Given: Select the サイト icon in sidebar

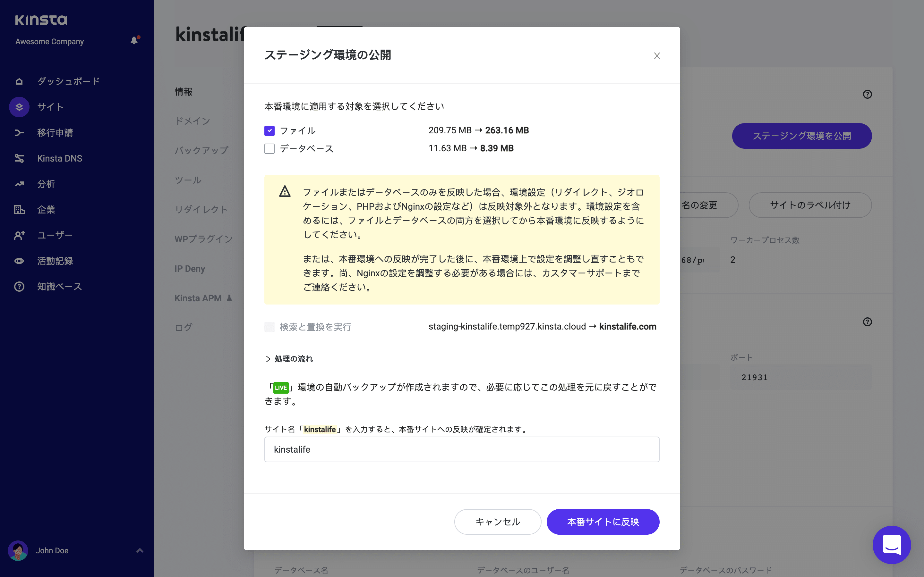Looking at the screenshot, I should click(x=19, y=107).
